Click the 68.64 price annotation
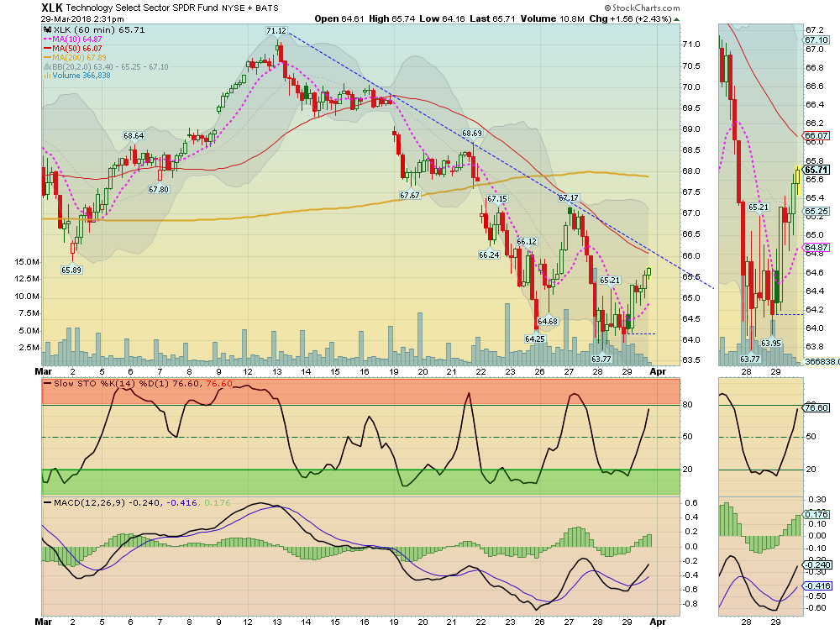 click(134, 136)
